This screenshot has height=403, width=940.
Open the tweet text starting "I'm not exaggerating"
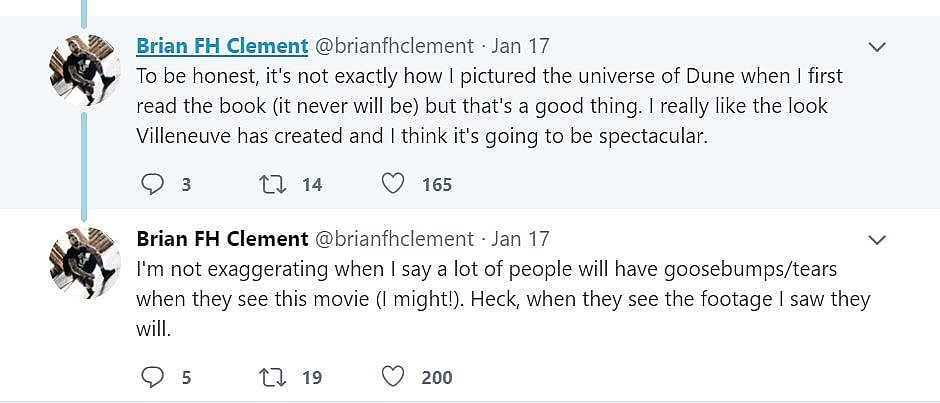click(500, 299)
